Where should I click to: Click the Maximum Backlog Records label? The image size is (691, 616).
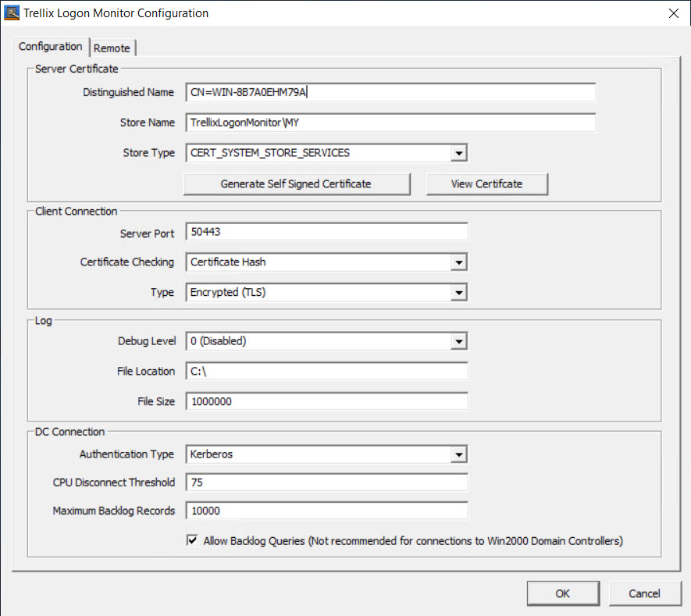tap(114, 511)
